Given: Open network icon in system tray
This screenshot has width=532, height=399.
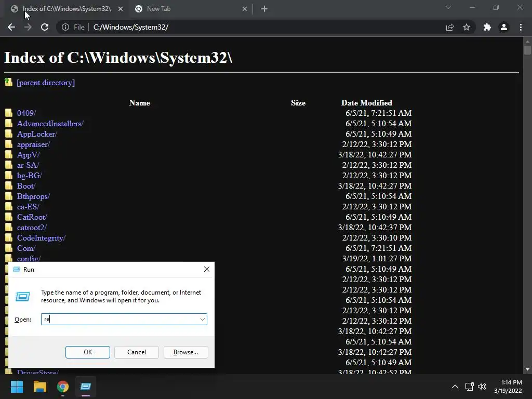Looking at the screenshot, I should tap(470, 387).
